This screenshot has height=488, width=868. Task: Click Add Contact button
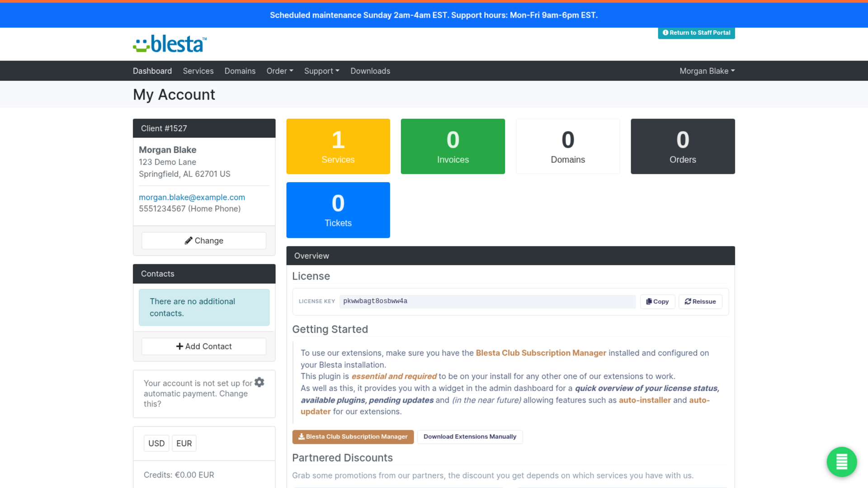[204, 346]
